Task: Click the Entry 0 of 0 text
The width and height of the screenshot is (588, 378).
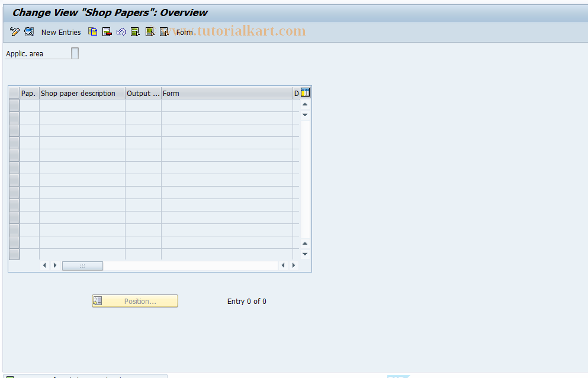Action: (247, 302)
